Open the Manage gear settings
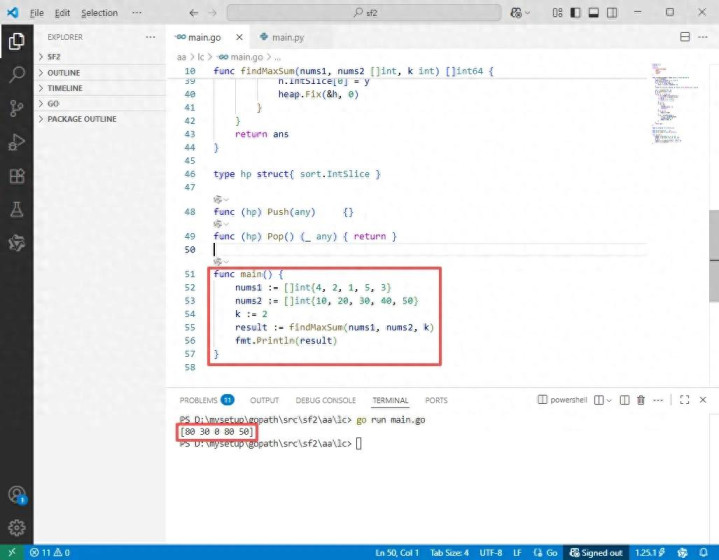 [17, 528]
